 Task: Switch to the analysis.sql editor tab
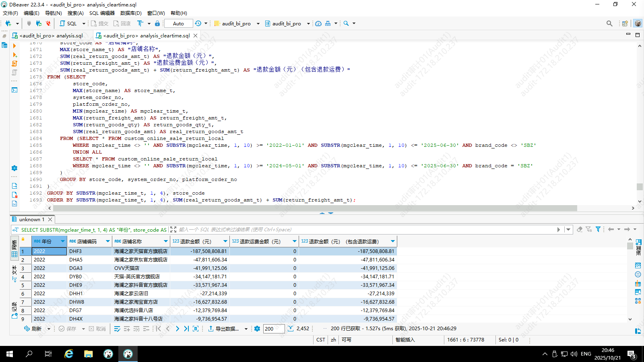[x=51, y=35]
